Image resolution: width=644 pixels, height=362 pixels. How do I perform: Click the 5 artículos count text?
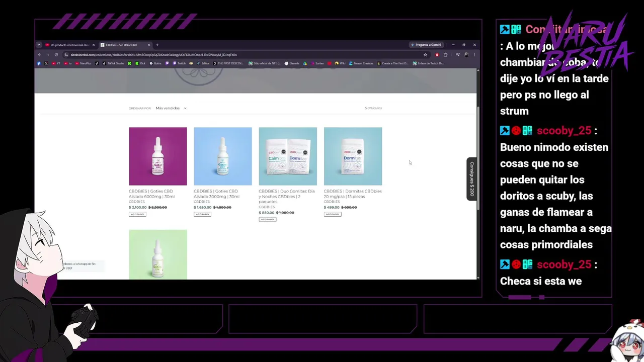[373, 108]
